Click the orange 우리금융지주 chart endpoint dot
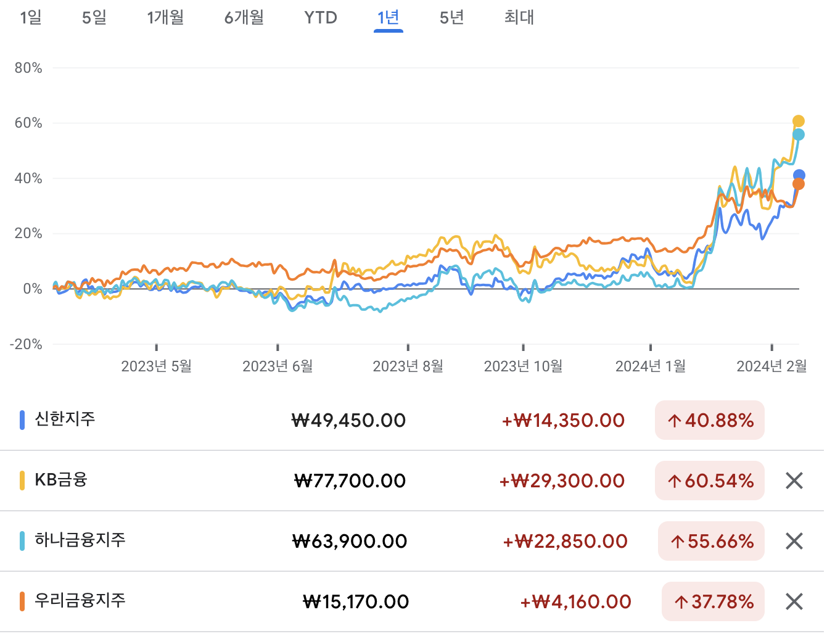The width and height of the screenshot is (835, 644). click(x=799, y=184)
